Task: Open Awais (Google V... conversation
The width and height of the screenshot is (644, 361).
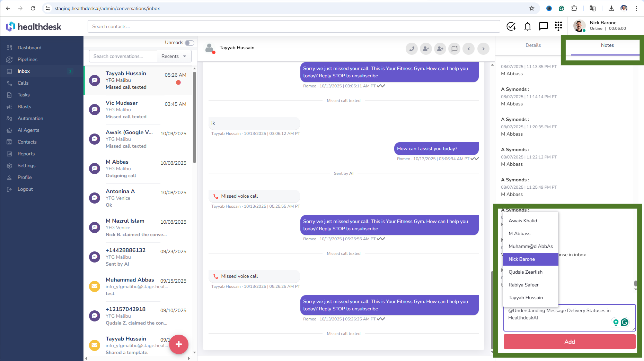Action: [139, 139]
